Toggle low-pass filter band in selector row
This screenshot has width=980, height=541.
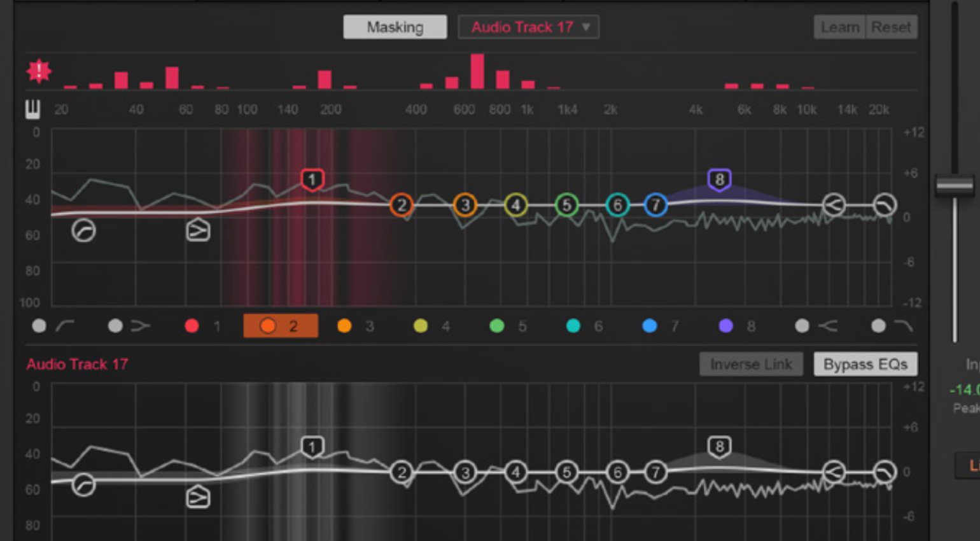pos(893,326)
